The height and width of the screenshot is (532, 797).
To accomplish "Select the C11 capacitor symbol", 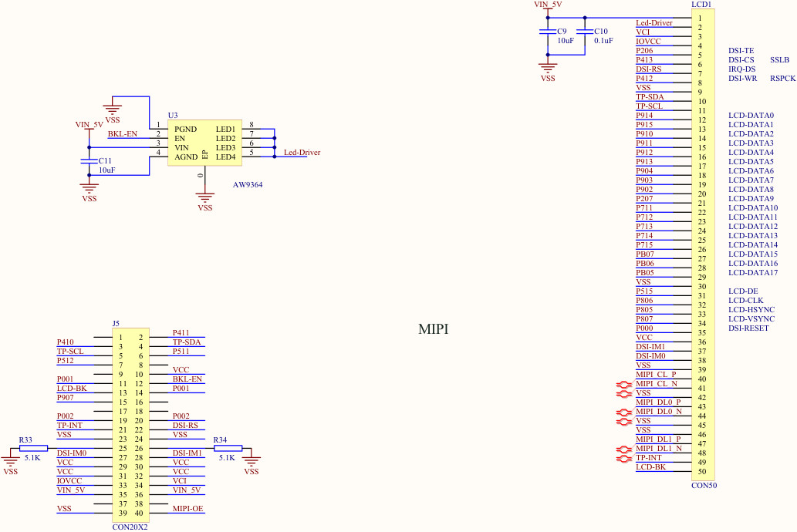I will click(89, 161).
